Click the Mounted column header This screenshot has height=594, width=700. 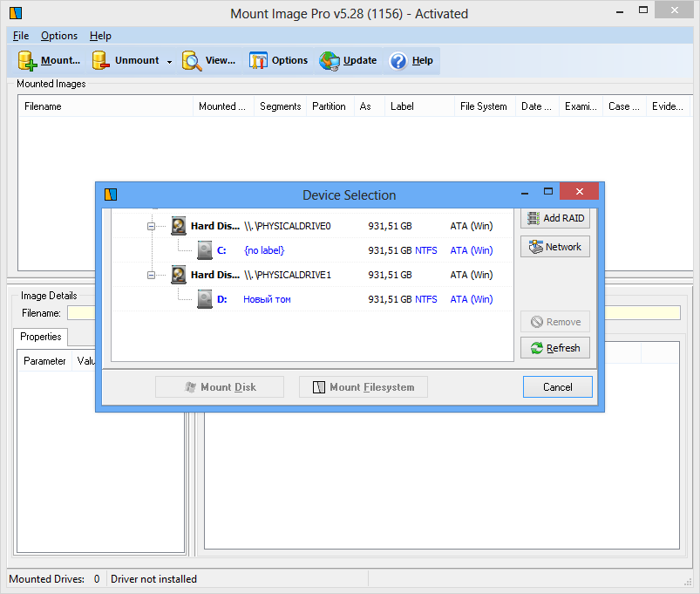pos(223,106)
